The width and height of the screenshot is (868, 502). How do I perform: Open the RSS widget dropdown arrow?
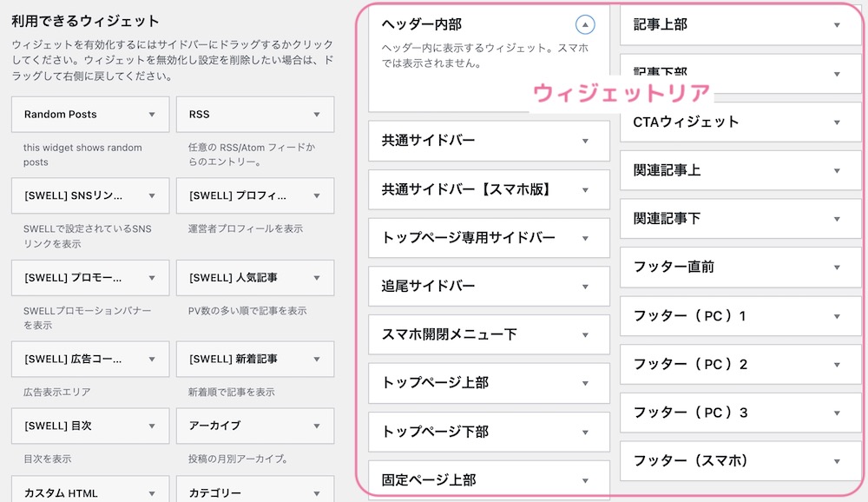(x=317, y=115)
